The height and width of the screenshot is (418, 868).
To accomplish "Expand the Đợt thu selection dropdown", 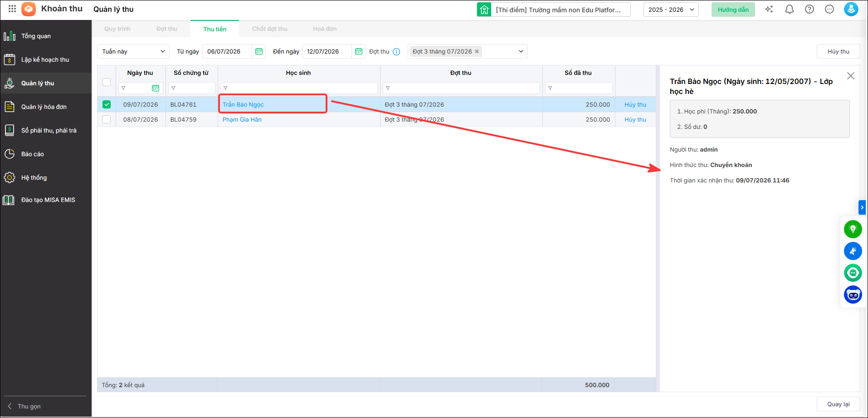I will pos(521,51).
